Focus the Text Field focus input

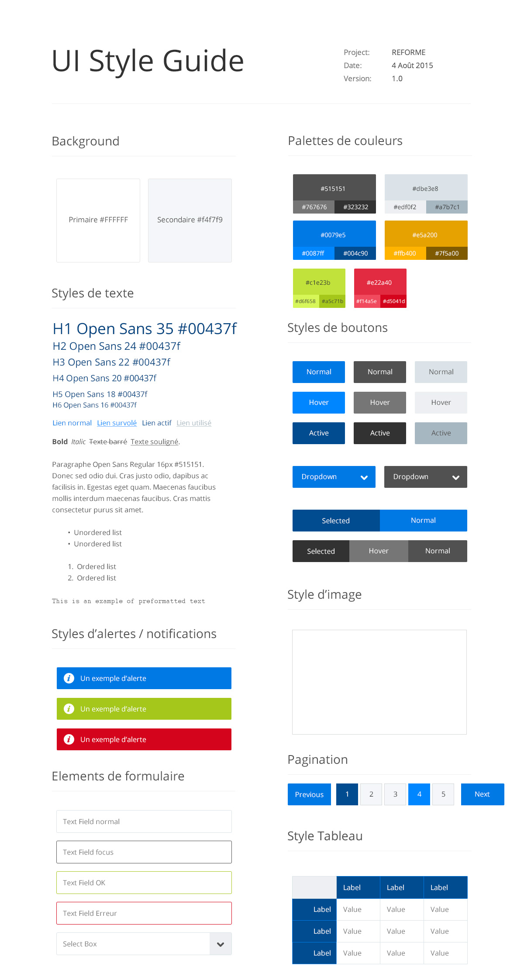pos(144,852)
